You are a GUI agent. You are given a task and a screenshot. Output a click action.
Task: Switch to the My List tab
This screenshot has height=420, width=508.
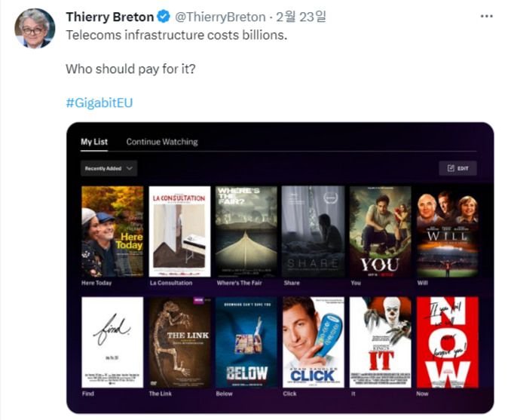[94, 142]
